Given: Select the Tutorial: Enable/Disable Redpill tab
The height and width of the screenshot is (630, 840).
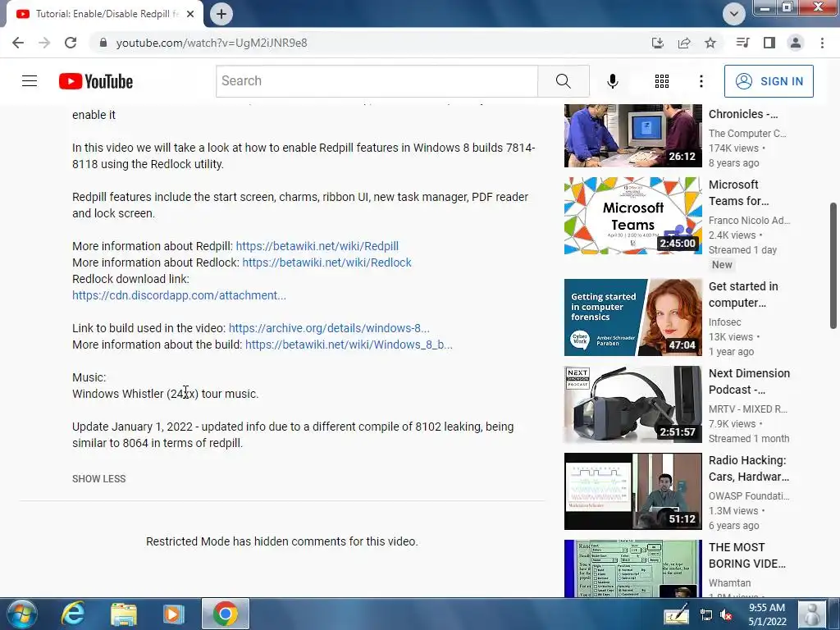Looking at the screenshot, I should click(104, 14).
